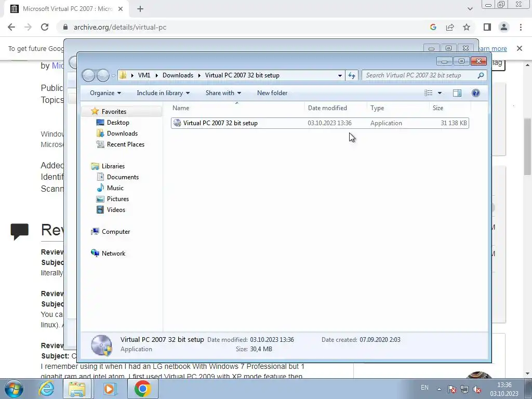
Task: Click the Virtual PC 2007 32 bit setup breadcrumb
Action: pyautogui.click(x=242, y=75)
